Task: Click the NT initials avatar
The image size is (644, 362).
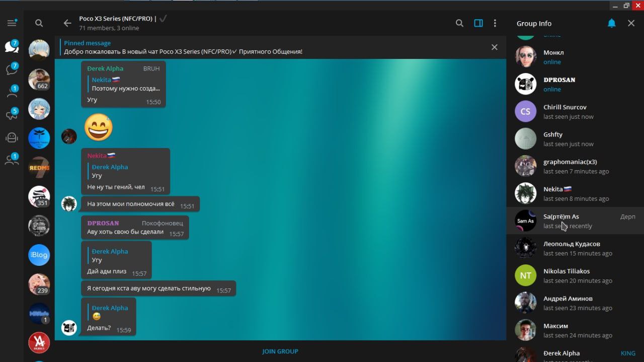Action: [525, 275]
